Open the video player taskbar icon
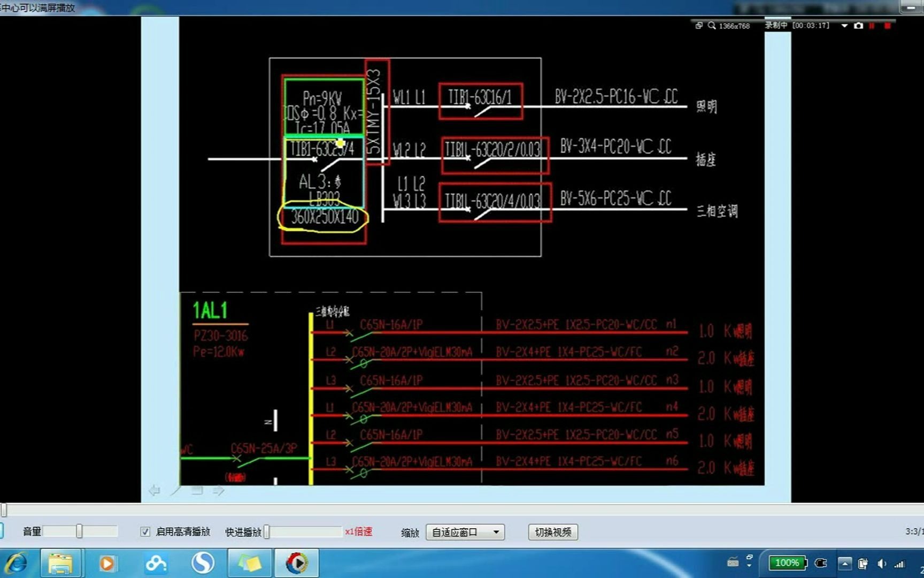Screen dimensions: 924x578 [297, 563]
